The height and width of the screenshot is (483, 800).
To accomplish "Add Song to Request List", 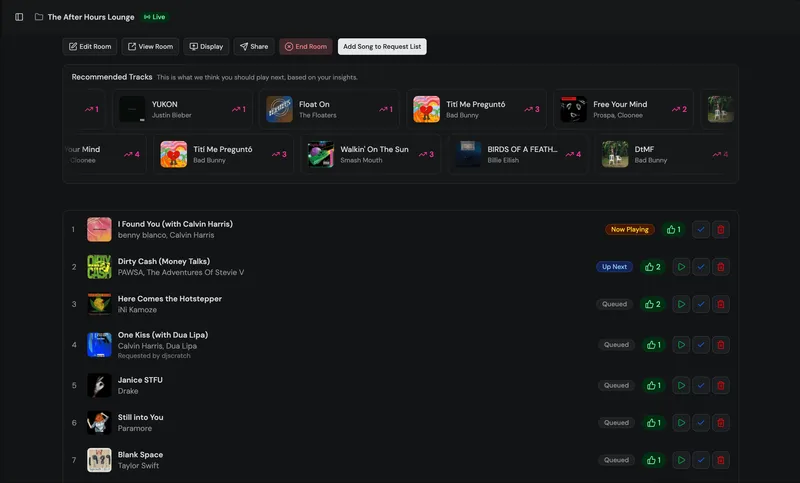I will [382, 46].
